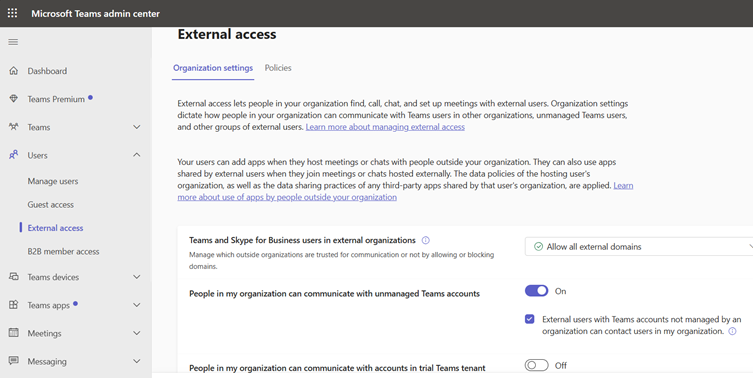
Task: Collapse the navigation hamburger menu
Action: 13,42
